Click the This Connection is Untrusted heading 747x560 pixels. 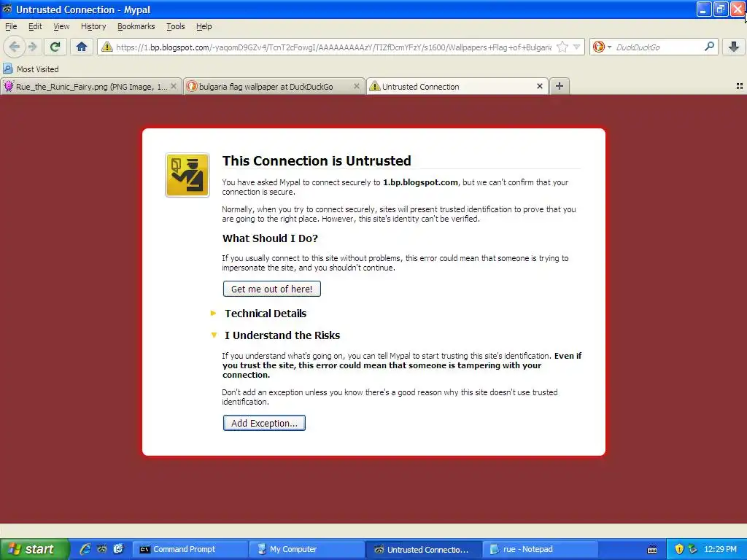coord(317,160)
